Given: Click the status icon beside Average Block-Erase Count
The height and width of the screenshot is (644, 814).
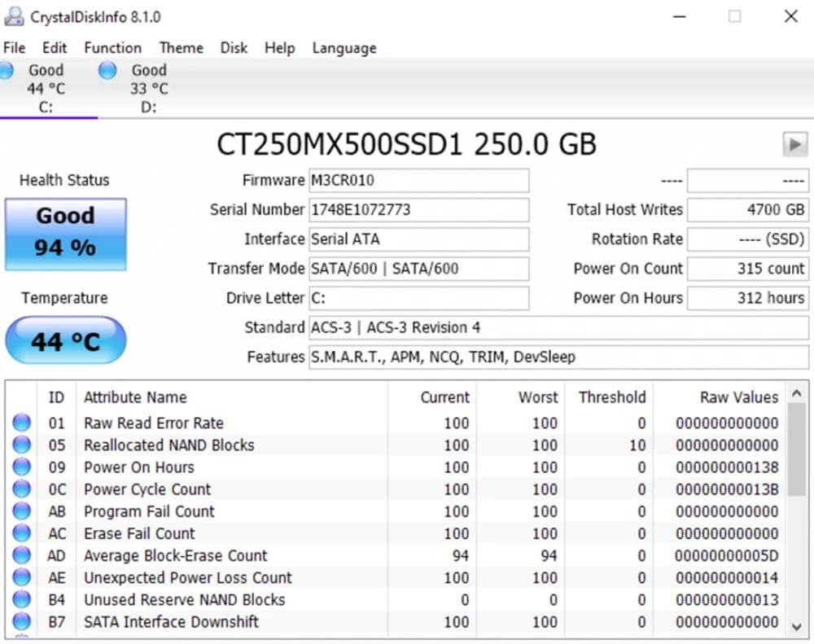Looking at the screenshot, I should click(x=22, y=555).
